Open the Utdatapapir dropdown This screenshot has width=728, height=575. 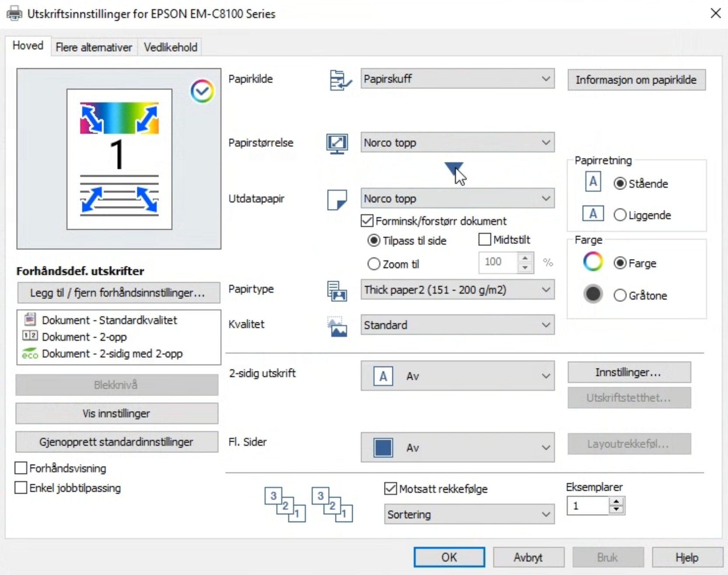[458, 199]
